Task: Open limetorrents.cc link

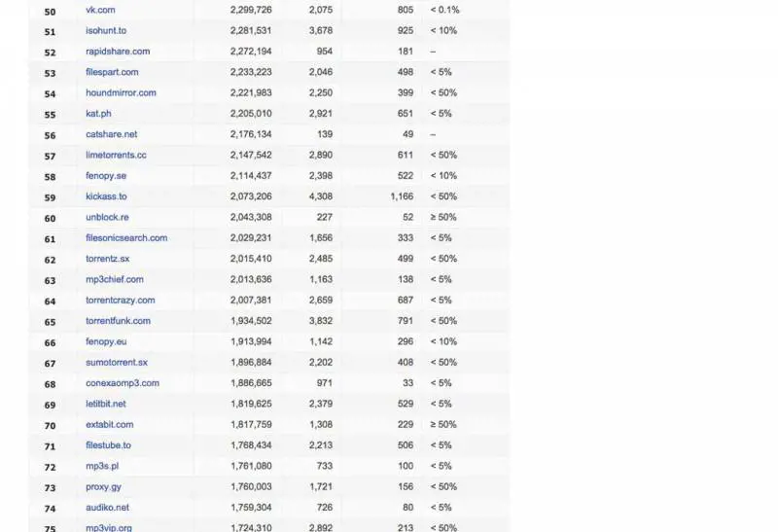Action: [116, 156]
